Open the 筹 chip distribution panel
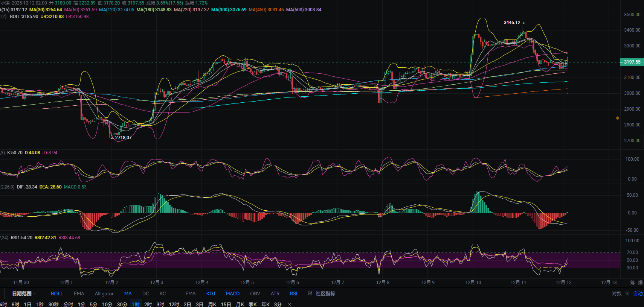 632,283
